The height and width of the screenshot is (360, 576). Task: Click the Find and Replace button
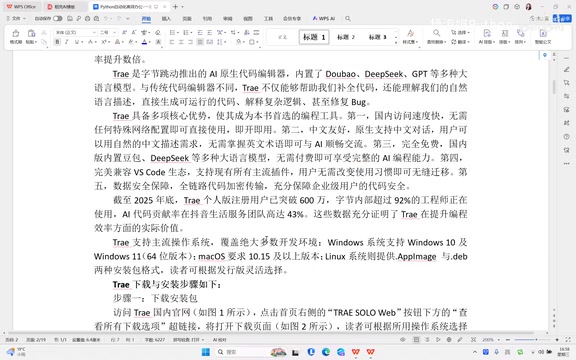pos(436,37)
